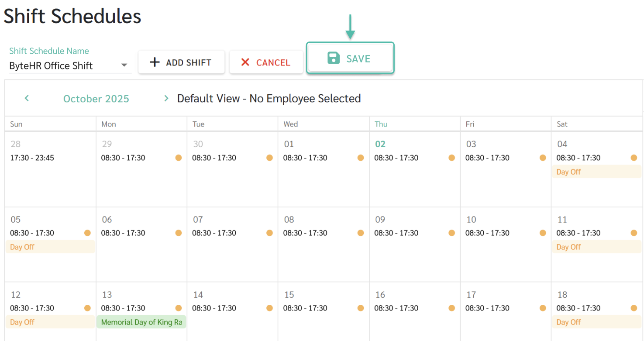Click the Thu column header
The image size is (644, 341).
point(381,124)
